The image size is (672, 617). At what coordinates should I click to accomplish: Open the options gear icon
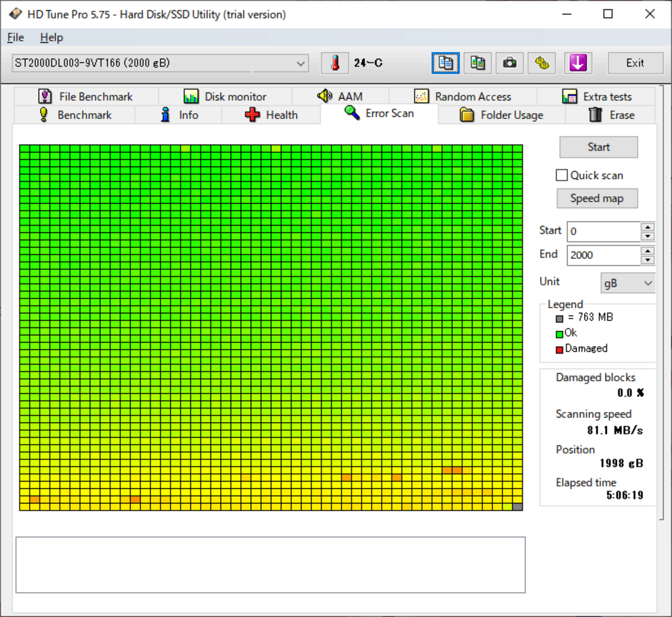pyautogui.click(x=542, y=63)
